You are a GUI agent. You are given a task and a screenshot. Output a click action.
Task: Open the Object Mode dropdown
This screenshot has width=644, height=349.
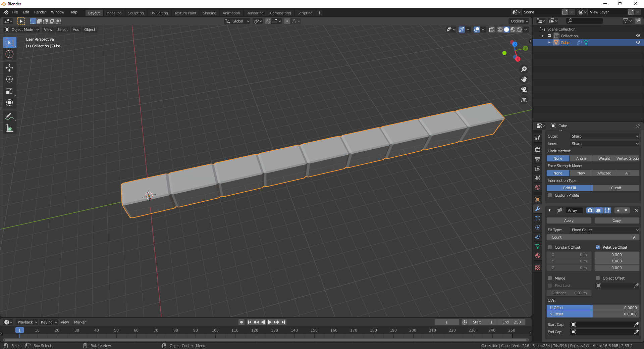[x=22, y=30]
